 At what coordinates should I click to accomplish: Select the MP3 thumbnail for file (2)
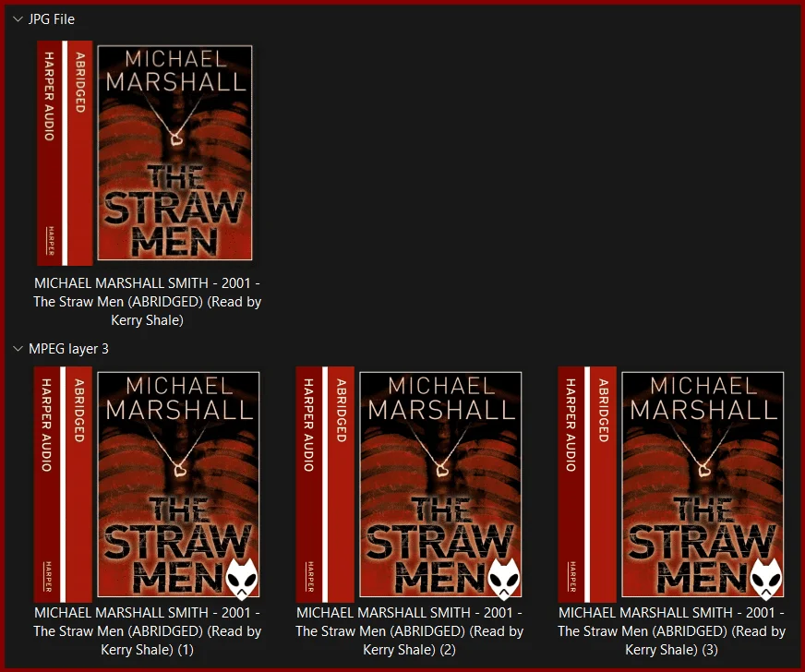[x=409, y=484]
